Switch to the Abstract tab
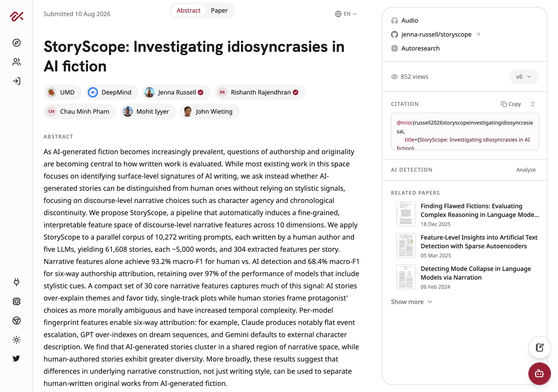Screen dimensions: 558x392 point(188,10)
